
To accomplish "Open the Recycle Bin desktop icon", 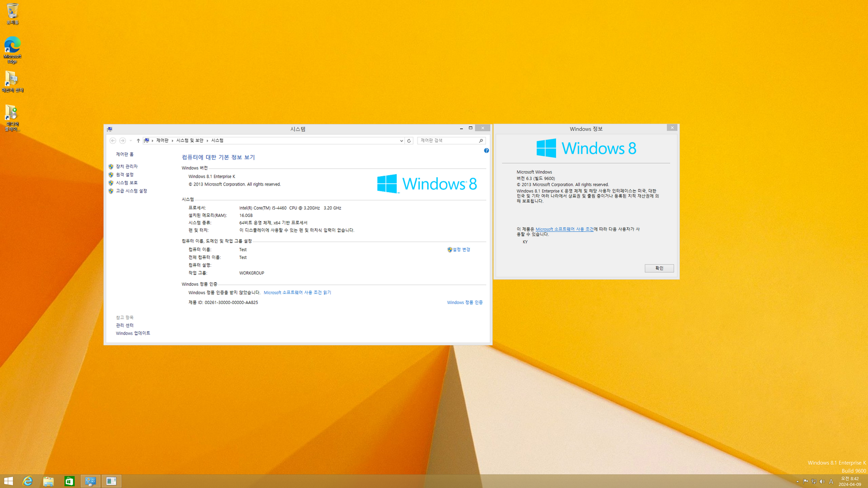I will 12,14.
